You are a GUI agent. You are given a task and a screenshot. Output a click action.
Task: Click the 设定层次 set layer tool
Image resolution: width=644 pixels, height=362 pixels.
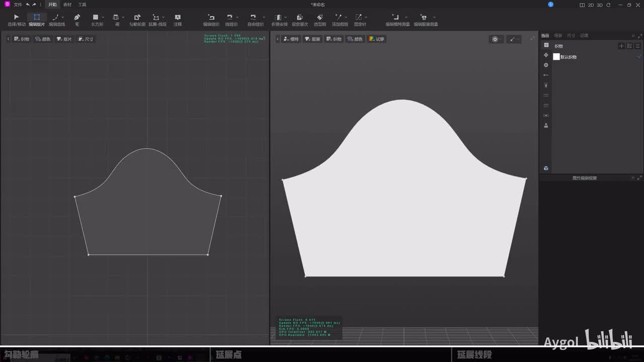pyautogui.click(x=300, y=20)
